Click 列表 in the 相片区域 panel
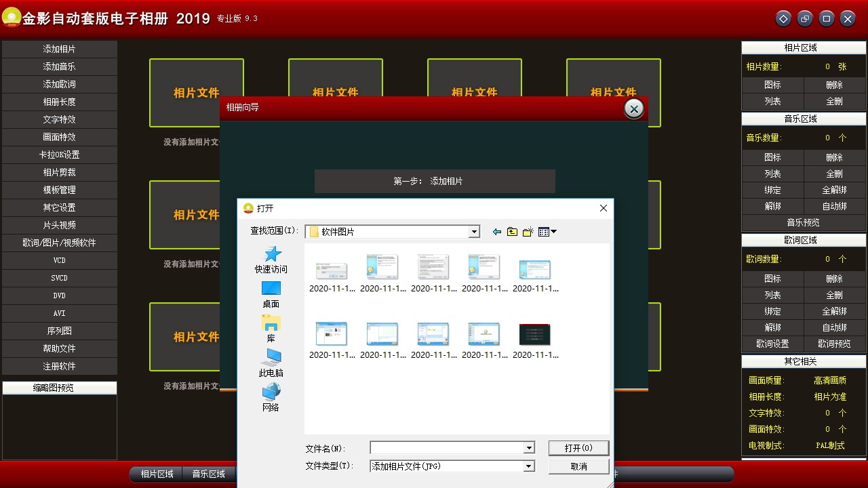The height and width of the screenshot is (488, 868). 773,101
